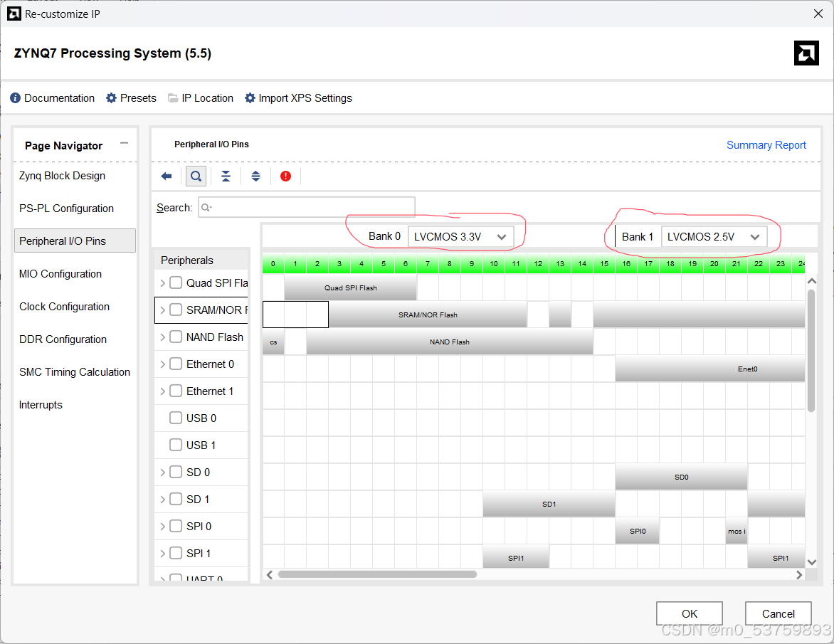Viewport: 834px width, 644px height.
Task: Click the OK button
Action: click(x=690, y=613)
